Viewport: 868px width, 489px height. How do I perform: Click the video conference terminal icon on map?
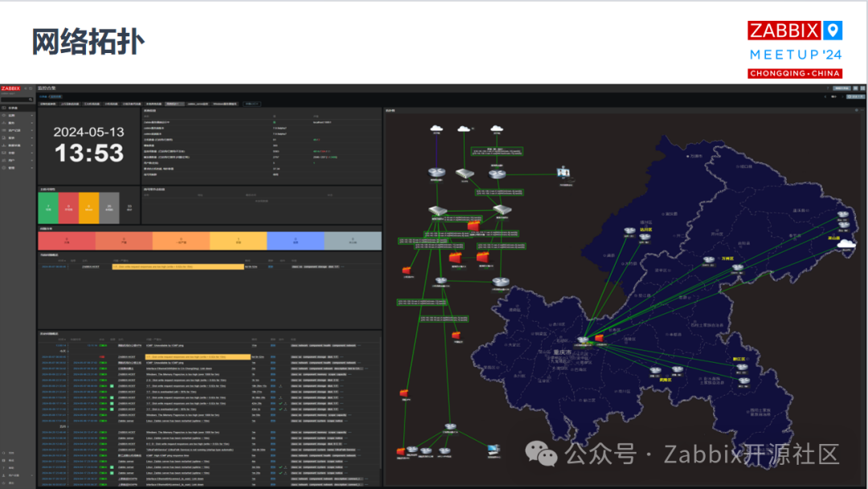[563, 173]
